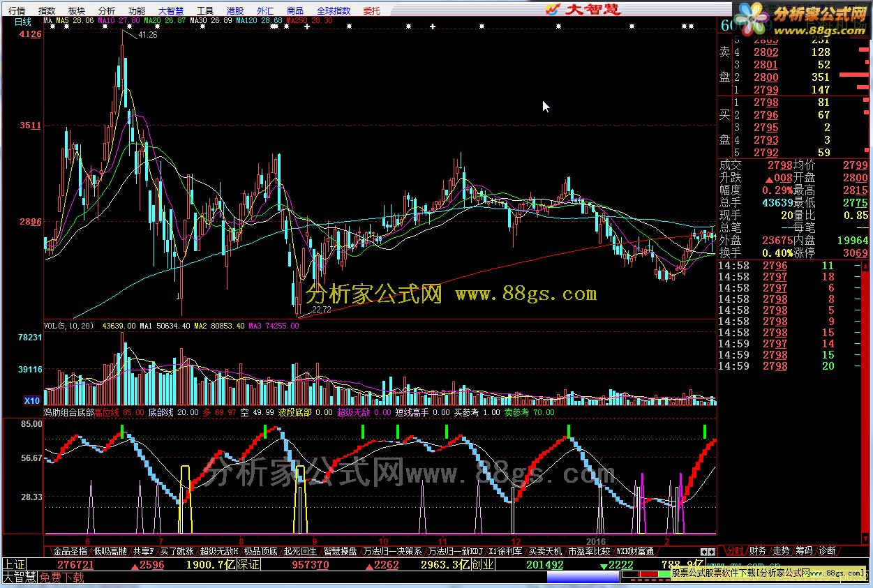Switch to the 分时 side tab

(x=735, y=550)
